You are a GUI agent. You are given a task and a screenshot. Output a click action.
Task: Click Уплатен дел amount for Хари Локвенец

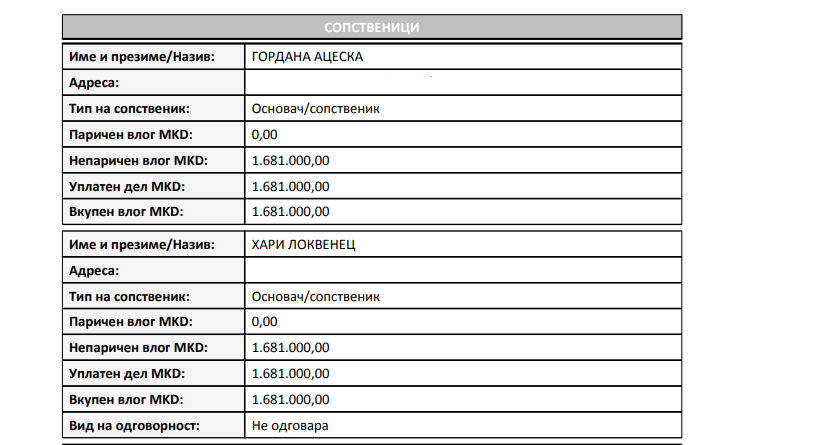click(x=291, y=374)
